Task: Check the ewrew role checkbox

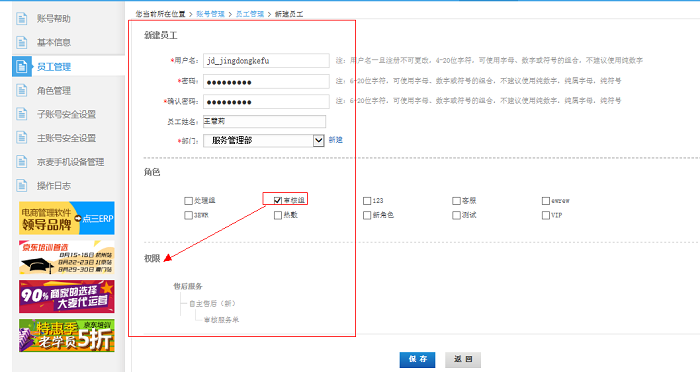Action: pyautogui.click(x=546, y=201)
